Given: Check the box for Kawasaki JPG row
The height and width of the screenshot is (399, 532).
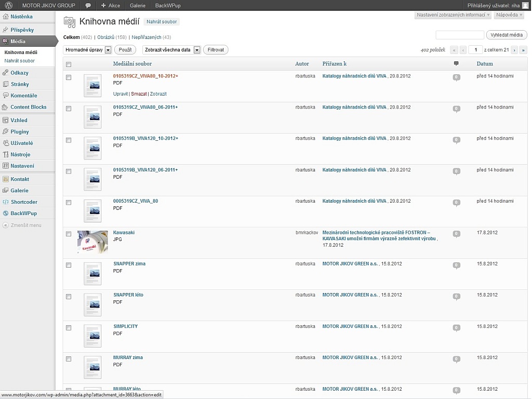Looking at the screenshot, I should coord(69,234).
